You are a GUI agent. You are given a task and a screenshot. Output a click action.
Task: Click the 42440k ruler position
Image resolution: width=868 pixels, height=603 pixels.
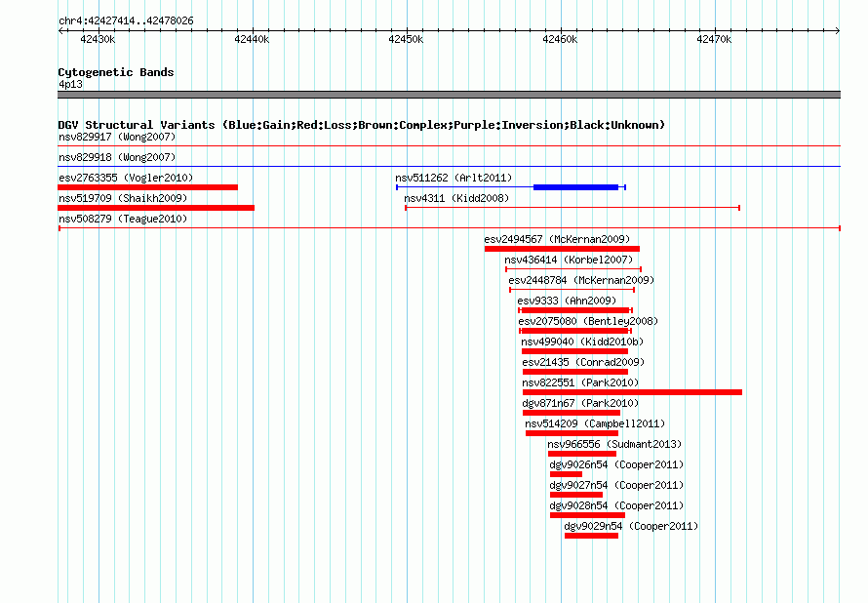pyautogui.click(x=252, y=39)
